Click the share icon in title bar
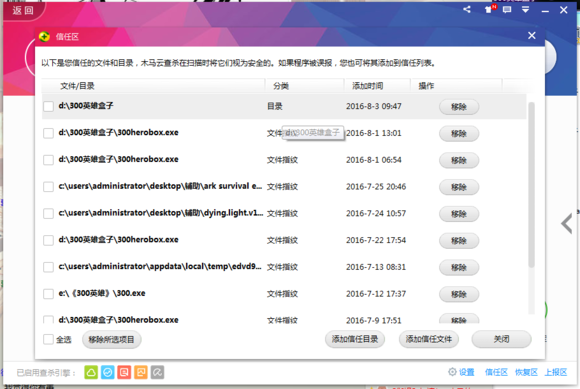The width and height of the screenshot is (580, 389). tap(467, 10)
